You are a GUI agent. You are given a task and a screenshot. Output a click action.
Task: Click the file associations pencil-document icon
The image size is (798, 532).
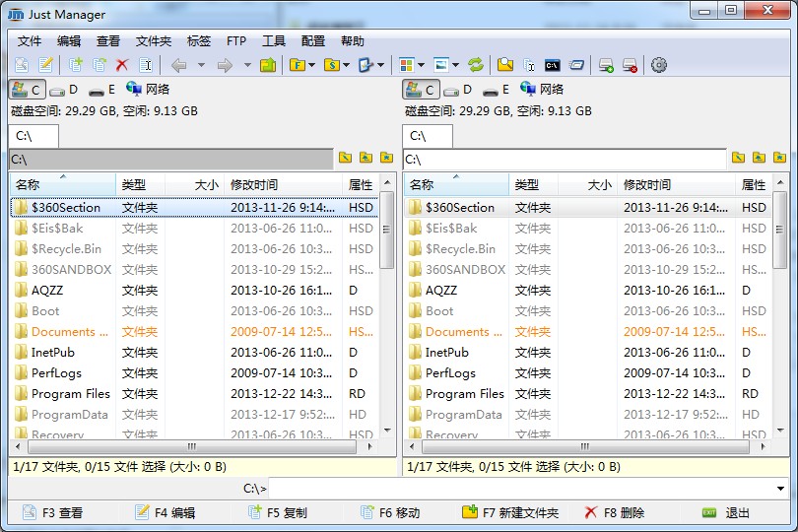366,65
